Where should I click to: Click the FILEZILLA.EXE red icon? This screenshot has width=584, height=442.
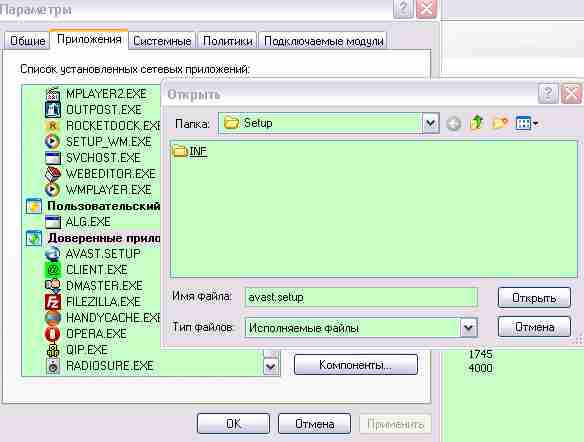click(x=53, y=302)
